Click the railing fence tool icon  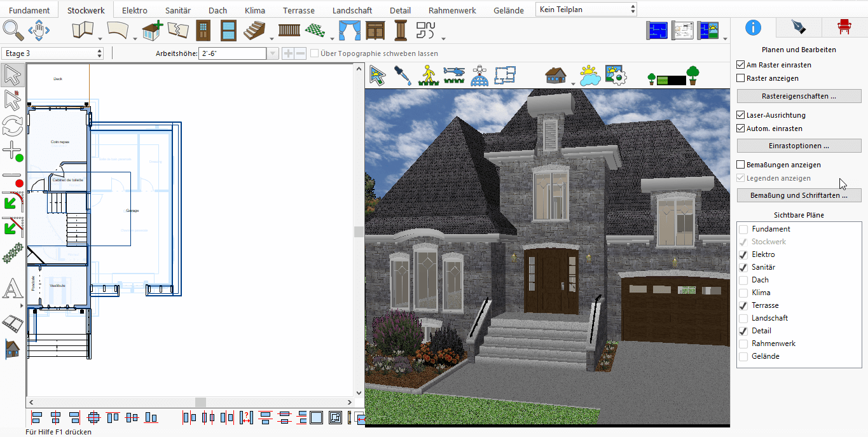pos(289,30)
